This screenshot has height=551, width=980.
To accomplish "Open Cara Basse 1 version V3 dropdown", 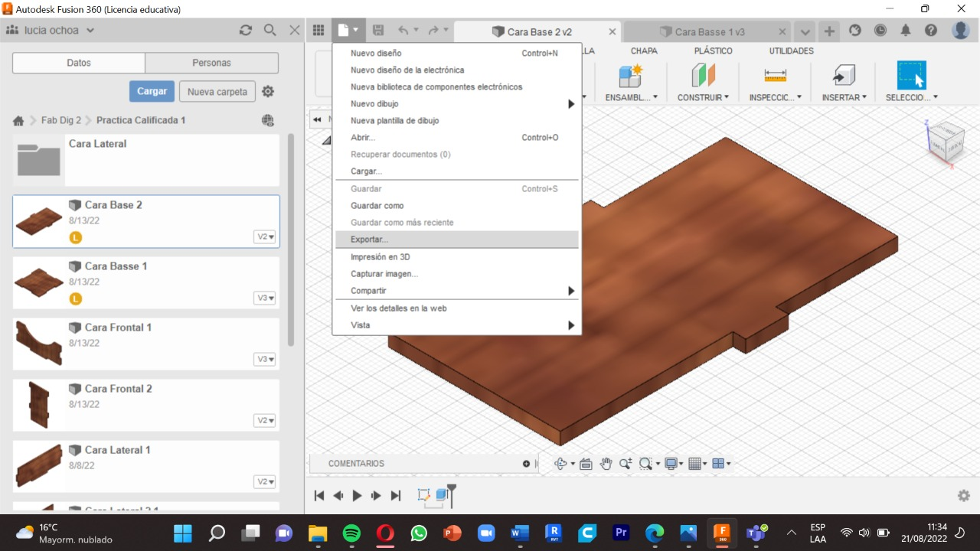I will 265,298.
